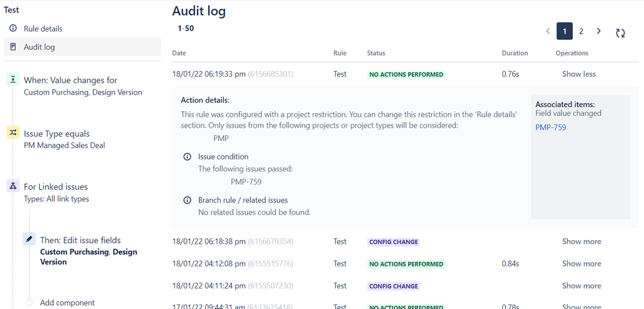Click the For Linked issues branch icon

click(13, 186)
